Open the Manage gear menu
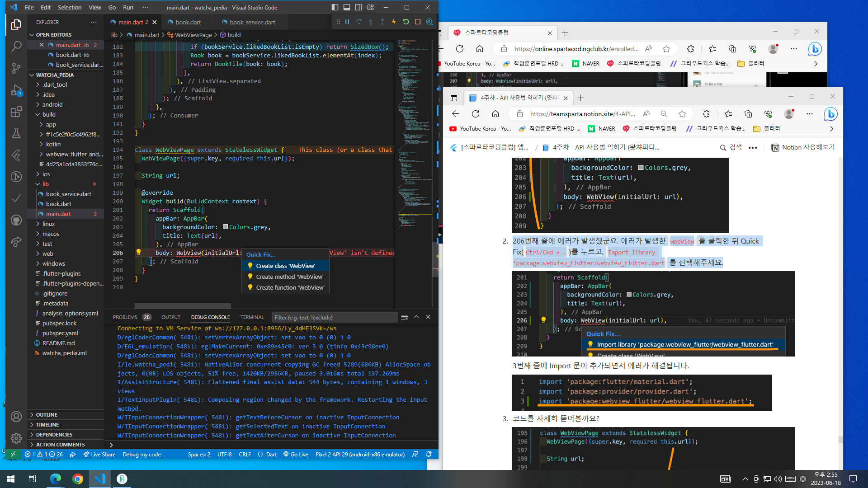The height and width of the screenshot is (488, 868). click(x=16, y=438)
